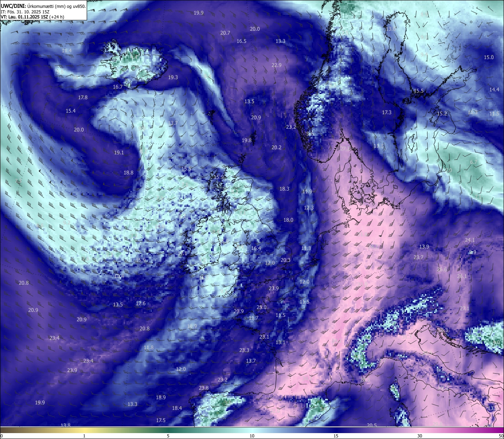Click the value 18.8 on the map
The image size is (504, 439).
(x=128, y=173)
